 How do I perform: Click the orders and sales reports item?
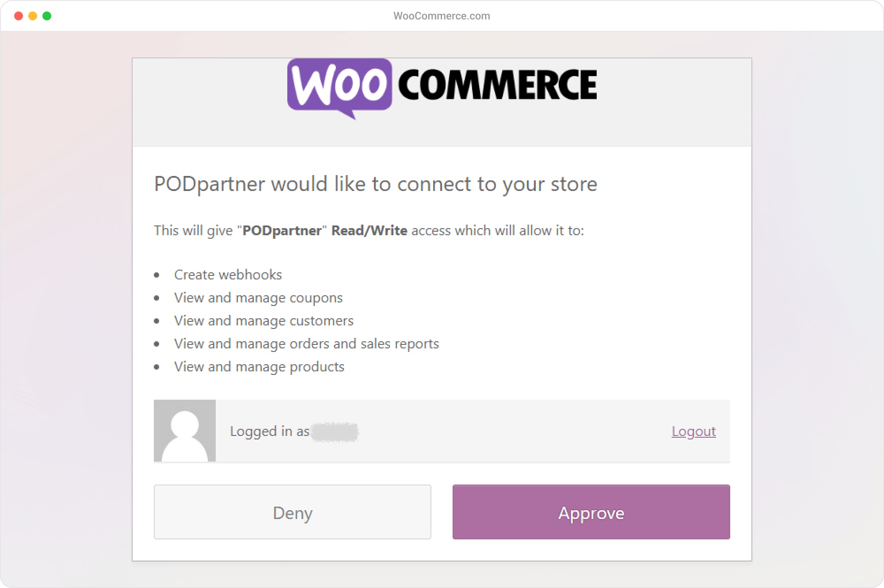click(306, 344)
